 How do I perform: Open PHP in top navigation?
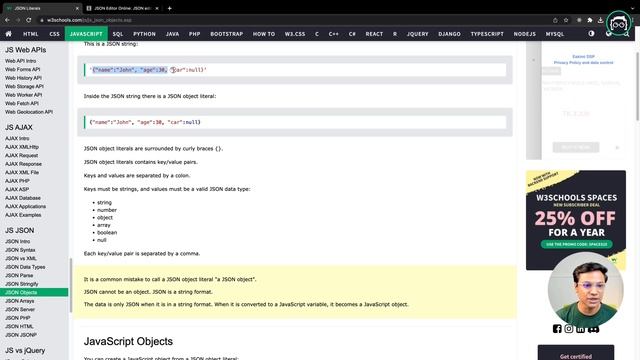pyautogui.click(x=195, y=34)
